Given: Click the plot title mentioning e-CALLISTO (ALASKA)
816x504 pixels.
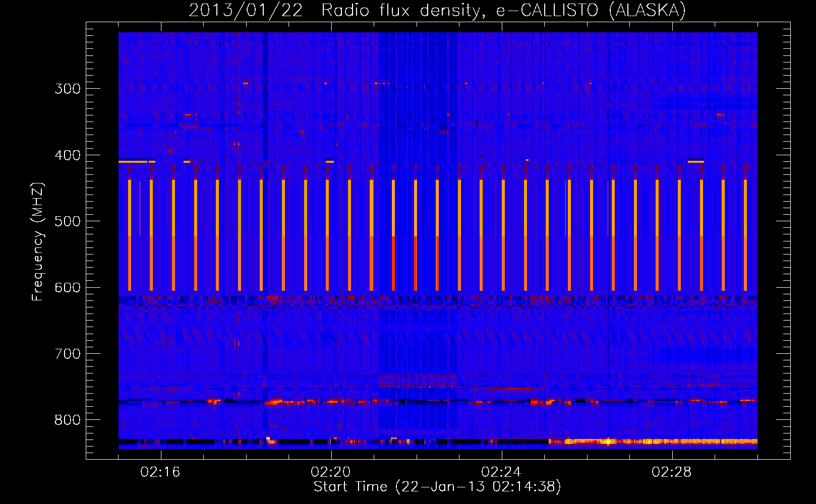Looking at the screenshot, I should (437, 10).
